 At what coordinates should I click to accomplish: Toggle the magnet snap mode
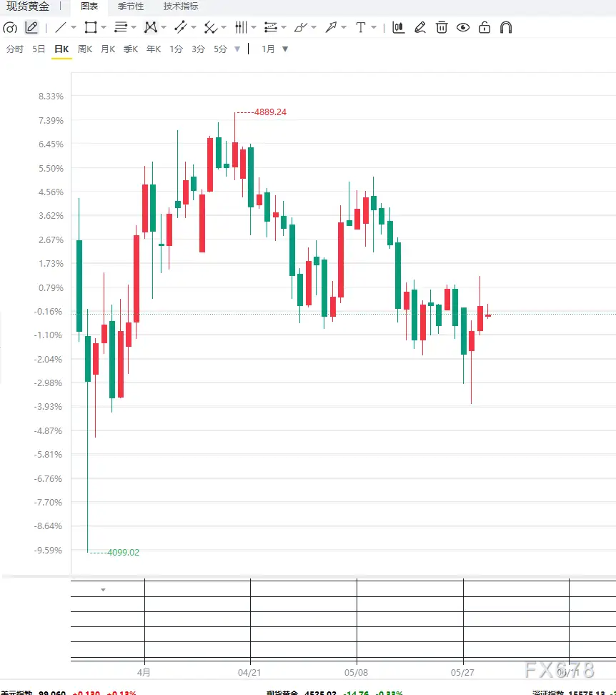point(506,27)
